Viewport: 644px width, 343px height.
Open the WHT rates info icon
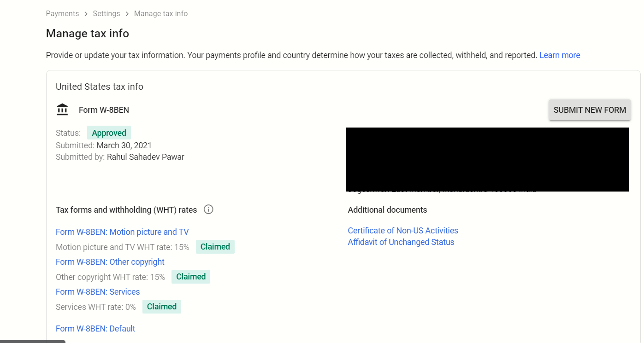pyautogui.click(x=208, y=209)
